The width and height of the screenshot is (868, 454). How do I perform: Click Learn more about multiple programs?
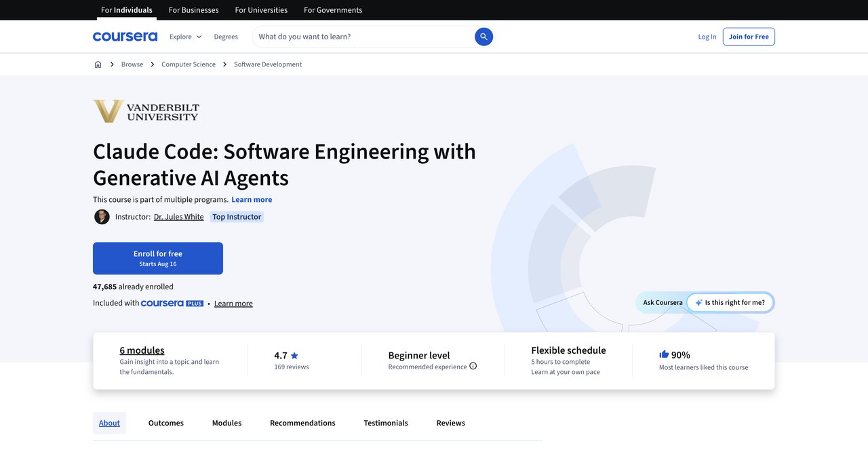click(x=252, y=200)
